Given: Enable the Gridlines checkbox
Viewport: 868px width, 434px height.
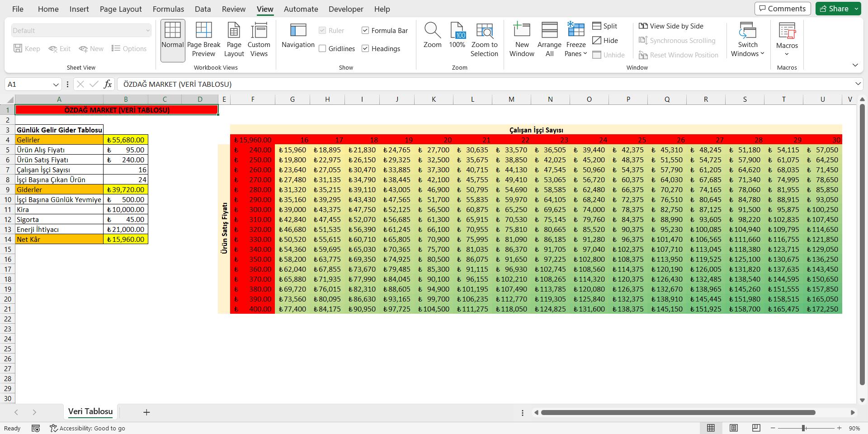Looking at the screenshot, I should point(323,49).
